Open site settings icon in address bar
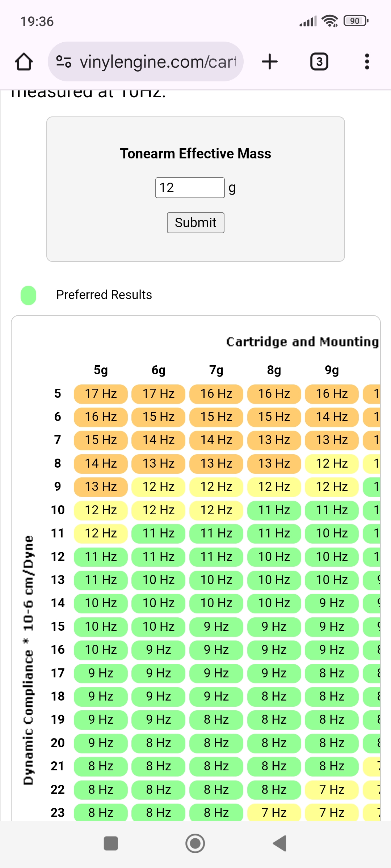 pos(64,61)
